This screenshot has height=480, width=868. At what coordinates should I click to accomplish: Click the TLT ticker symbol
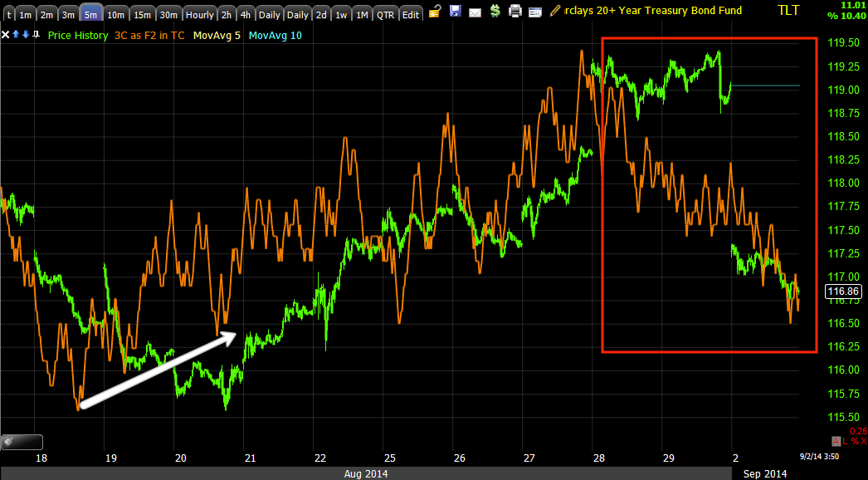788,10
